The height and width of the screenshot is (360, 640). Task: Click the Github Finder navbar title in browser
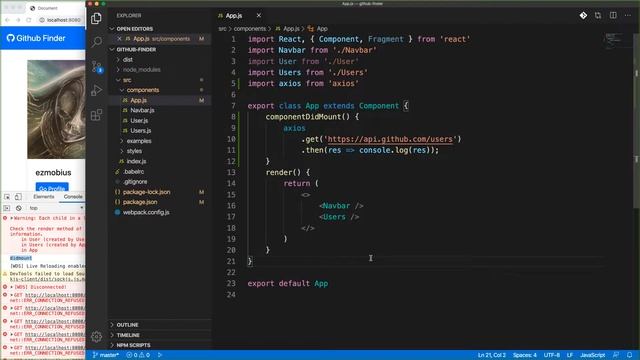[36, 38]
